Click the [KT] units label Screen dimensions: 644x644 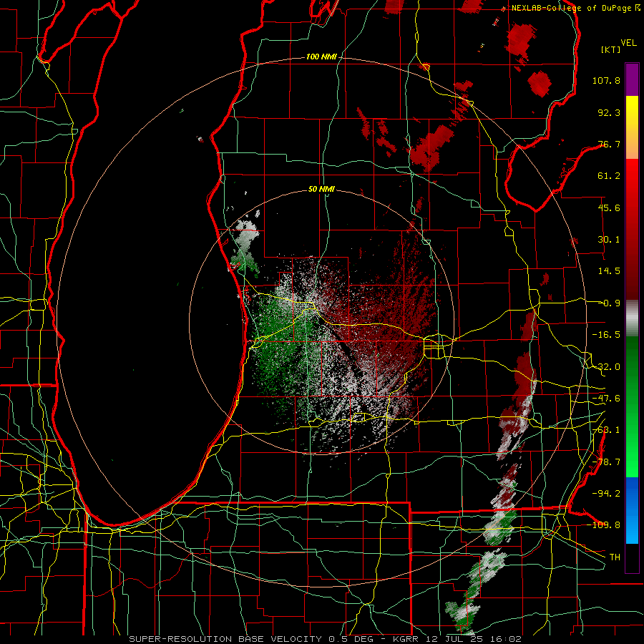[611, 49]
